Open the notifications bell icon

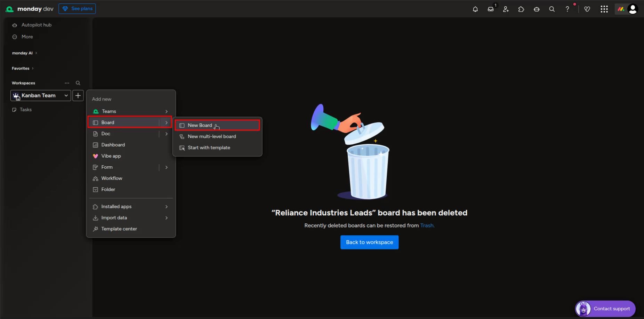click(x=475, y=9)
